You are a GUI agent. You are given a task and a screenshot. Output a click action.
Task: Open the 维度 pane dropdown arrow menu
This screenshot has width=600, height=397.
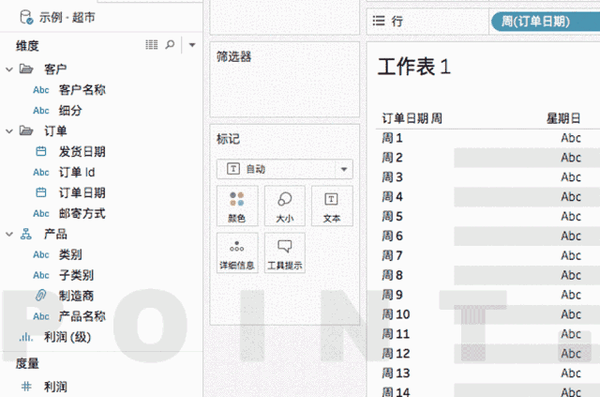click(x=192, y=45)
